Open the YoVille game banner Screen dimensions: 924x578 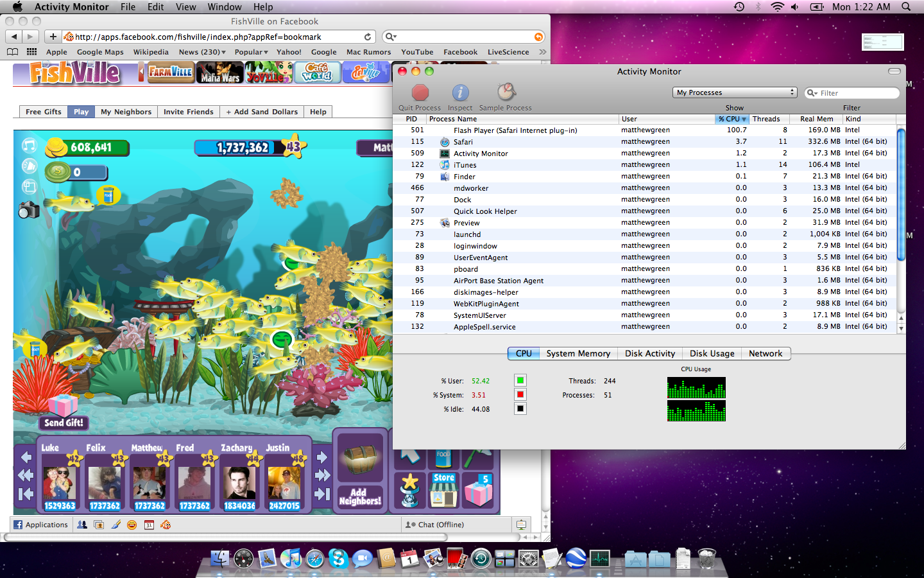click(x=268, y=73)
